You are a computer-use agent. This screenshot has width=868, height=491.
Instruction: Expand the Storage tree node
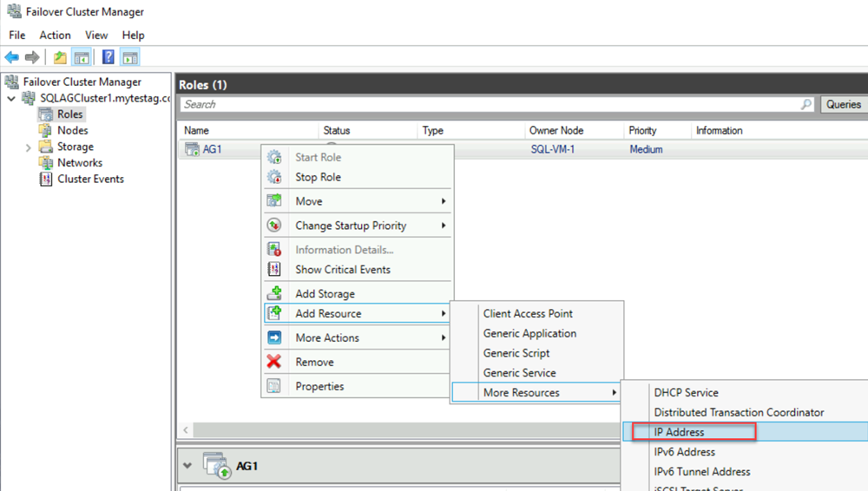click(x=29, y=147)
